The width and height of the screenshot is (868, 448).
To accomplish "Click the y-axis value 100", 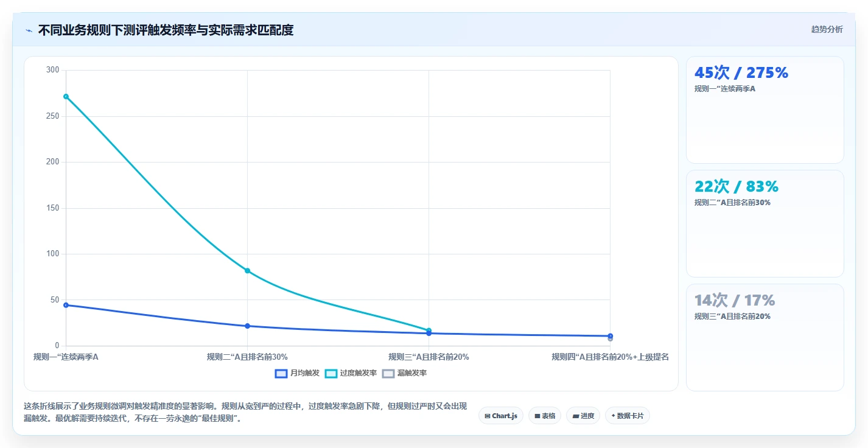I will pyautogui.click(x=53, y=254).
